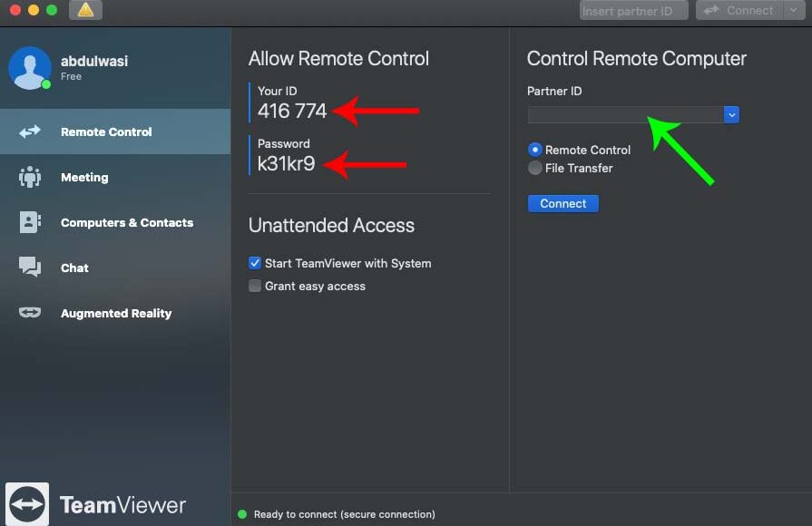This screenshot has height=526, width=812.
Task: Click the Partner ID text field
Action: [626, 114]
